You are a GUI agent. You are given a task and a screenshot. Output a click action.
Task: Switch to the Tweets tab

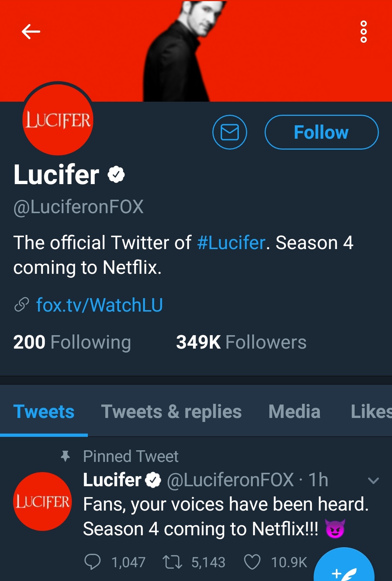[44, 412]
